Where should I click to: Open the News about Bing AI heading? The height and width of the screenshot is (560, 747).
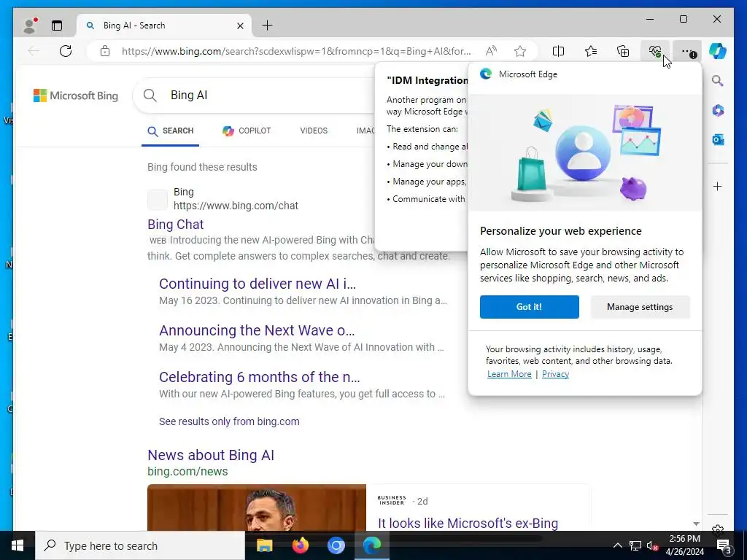click(211, 455)
